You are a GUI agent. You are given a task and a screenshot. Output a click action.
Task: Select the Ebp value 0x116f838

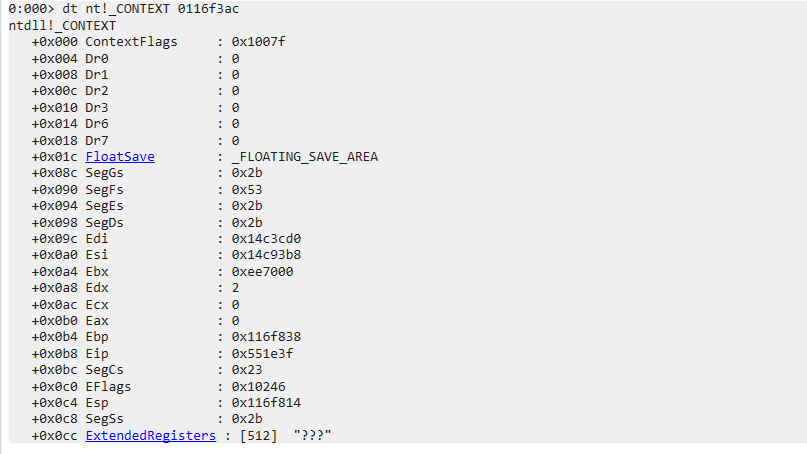pos(266,337)
